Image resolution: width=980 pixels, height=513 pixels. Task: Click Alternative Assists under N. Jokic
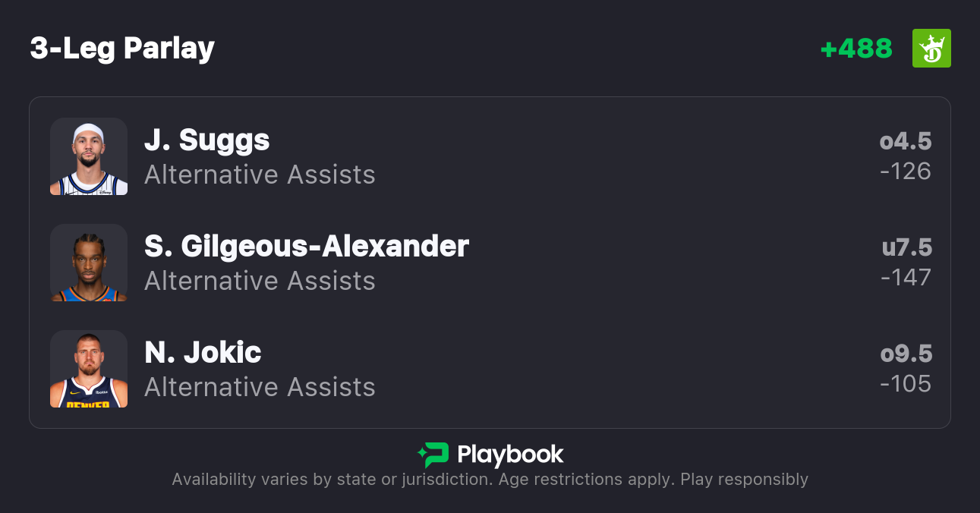260,388
